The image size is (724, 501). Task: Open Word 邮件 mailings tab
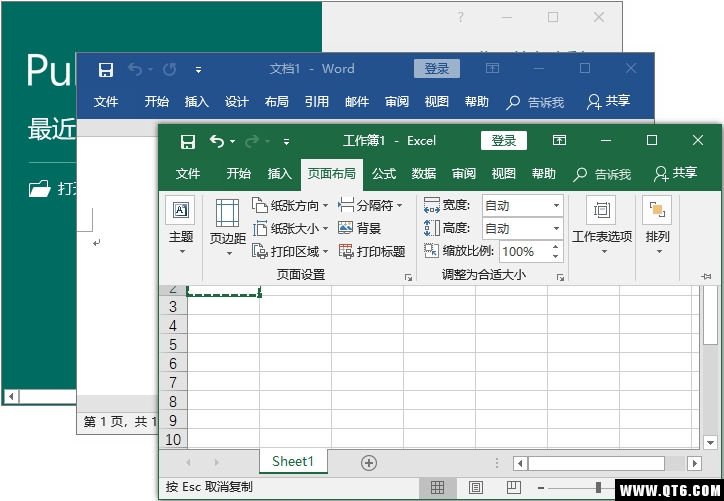(357, 102)
